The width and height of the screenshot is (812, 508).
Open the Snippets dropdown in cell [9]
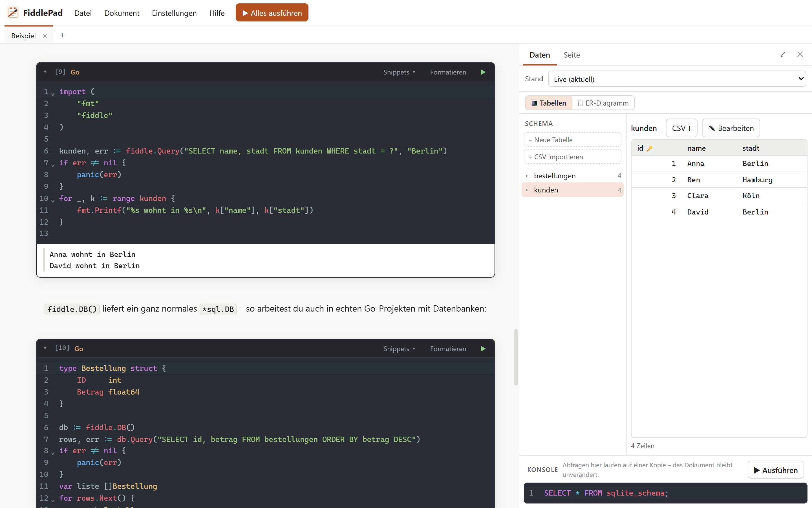(x=399, y=72)
